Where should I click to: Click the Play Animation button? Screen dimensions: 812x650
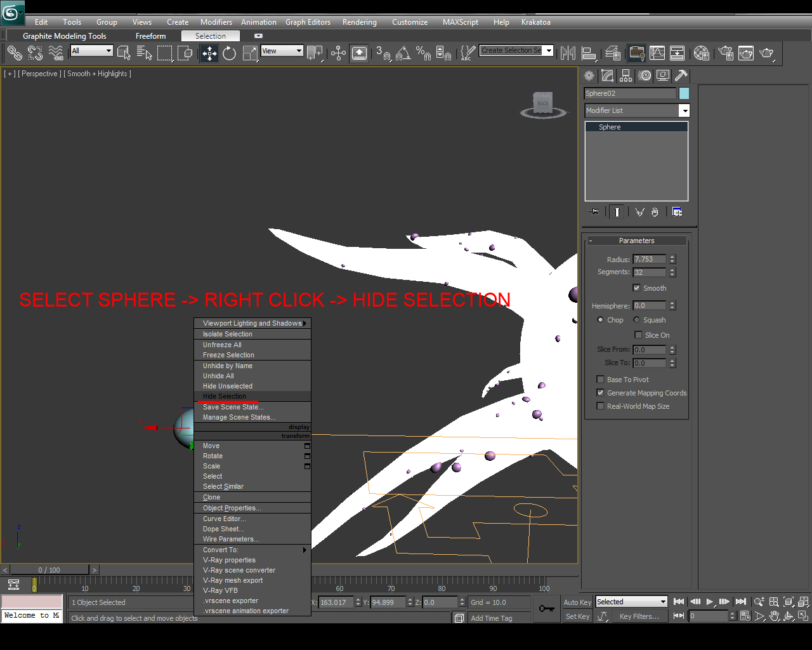(x=710, y=602)
